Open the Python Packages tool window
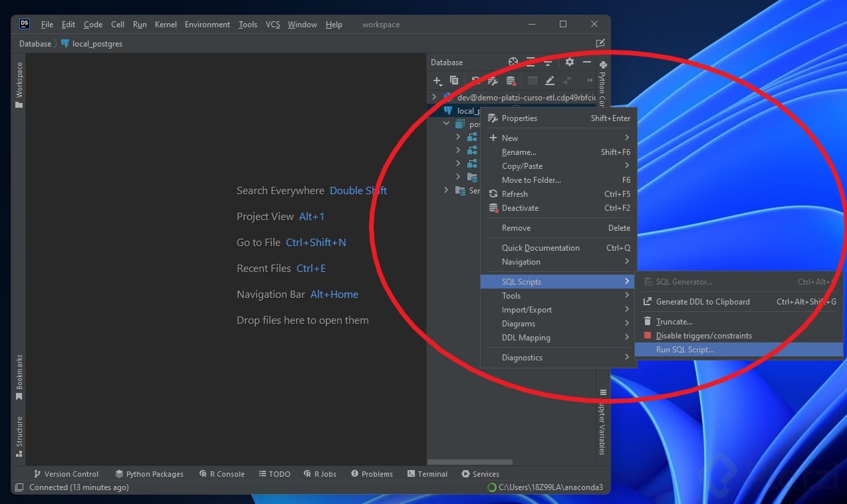Screen dimensions: 847x504 (x=149, y=474)
